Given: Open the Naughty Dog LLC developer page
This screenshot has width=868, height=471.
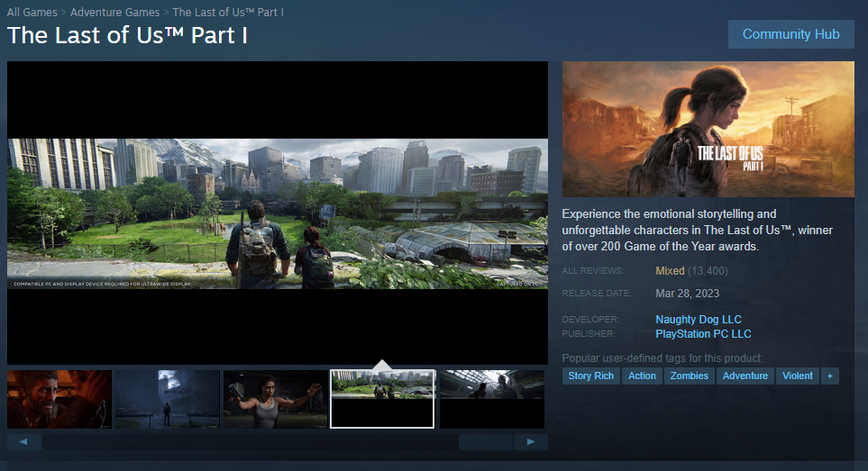Looking at the screenshot, I should (698, 320).
